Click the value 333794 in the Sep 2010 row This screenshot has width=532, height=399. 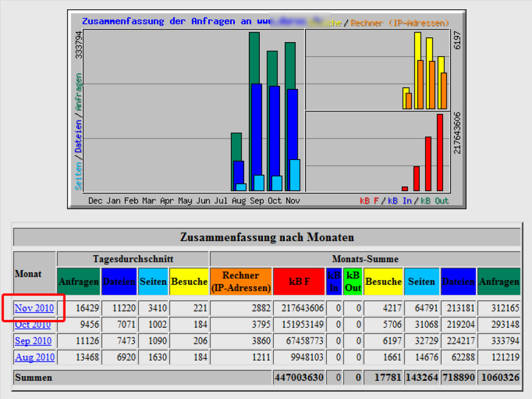[505, 341]
